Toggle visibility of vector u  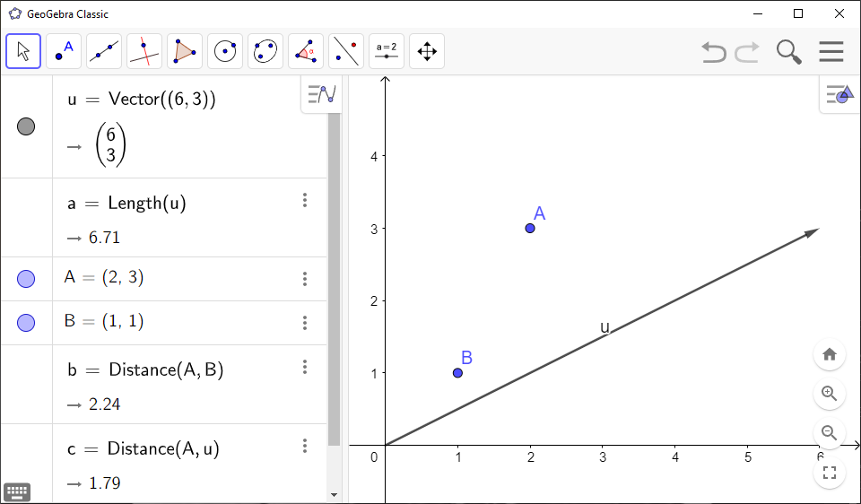coord(26,126)
